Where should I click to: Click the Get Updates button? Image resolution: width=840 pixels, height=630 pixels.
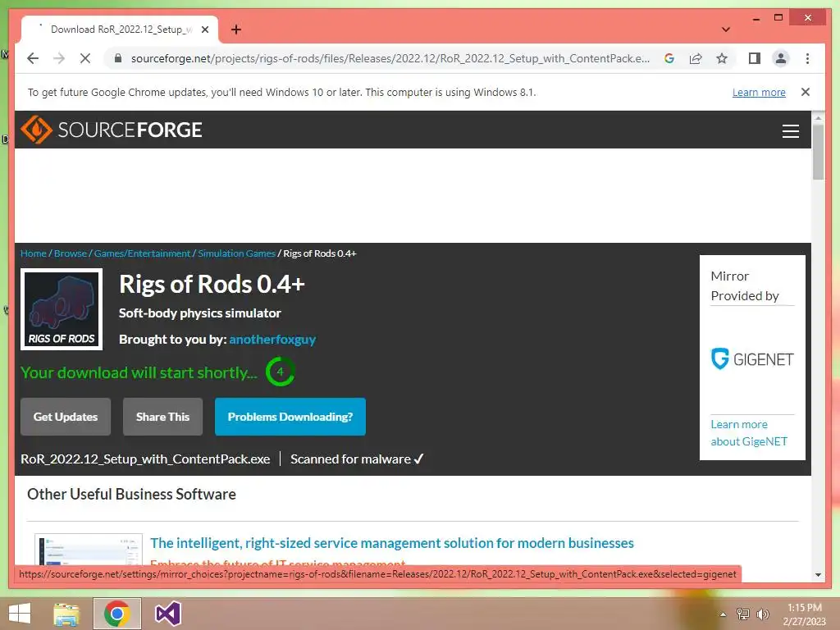pos(66,417)
